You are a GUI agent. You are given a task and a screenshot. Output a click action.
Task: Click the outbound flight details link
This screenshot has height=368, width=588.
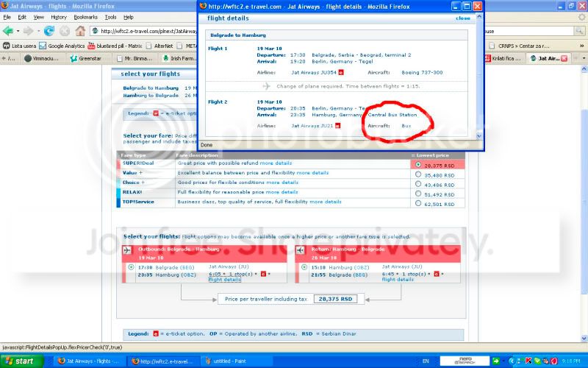pyautogui.click(x=224, y=280)
